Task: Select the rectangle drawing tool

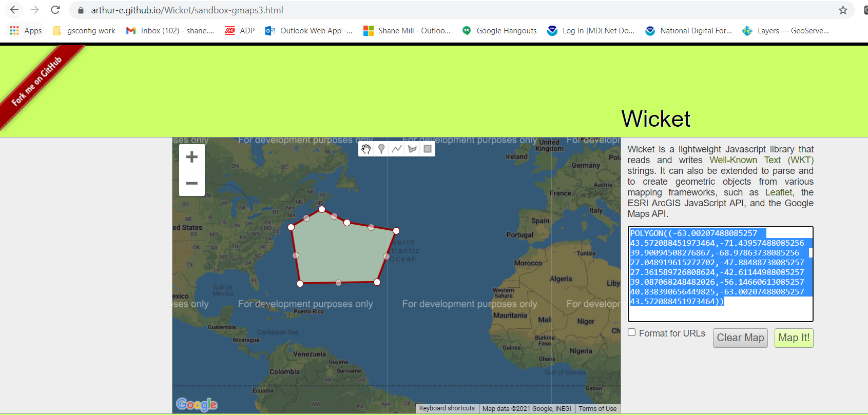Action: tap(428, 149)
